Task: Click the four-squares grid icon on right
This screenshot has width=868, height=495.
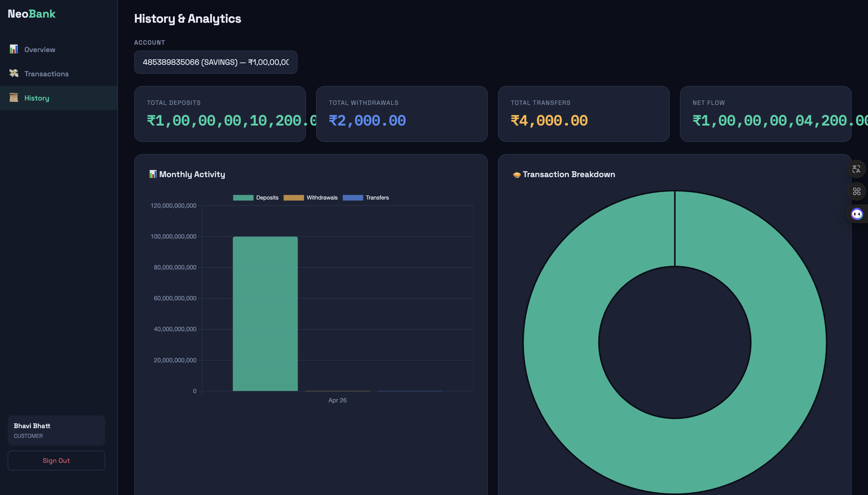Action: click(x=857, y=191)
